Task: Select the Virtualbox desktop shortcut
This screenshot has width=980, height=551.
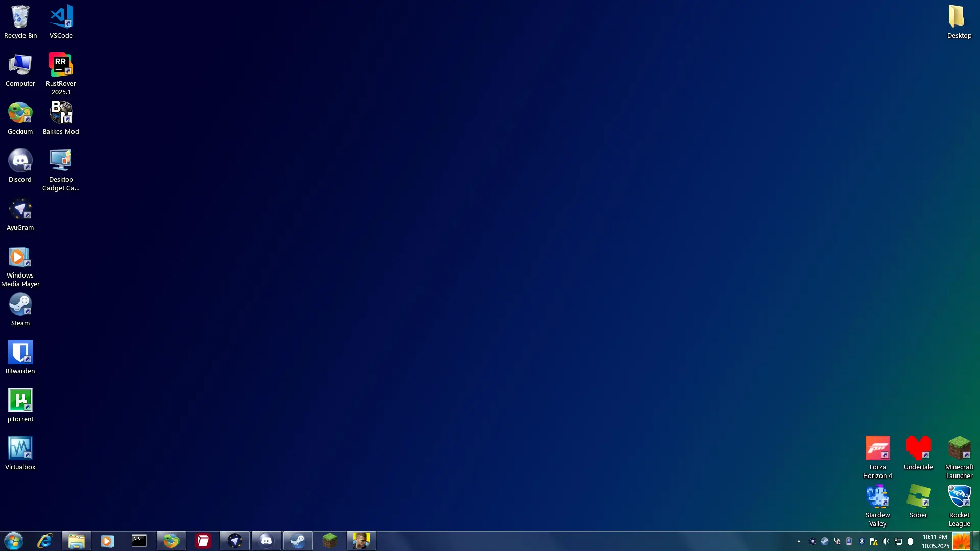Action: (20, 454)
